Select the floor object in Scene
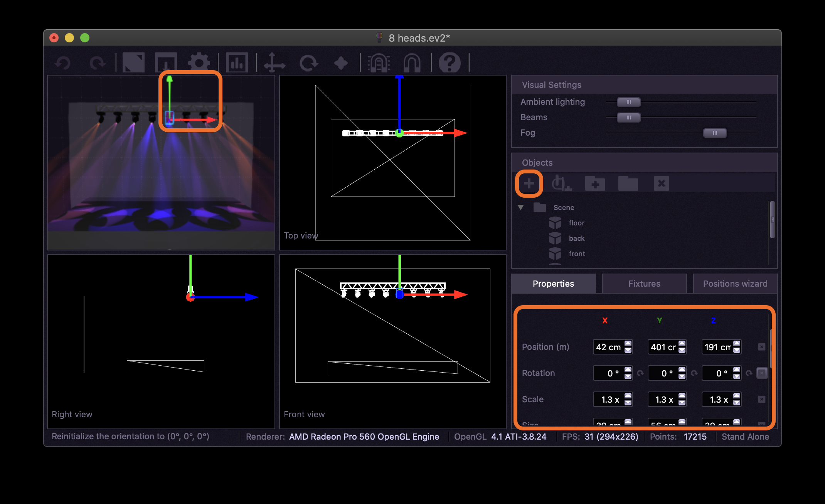This screenshot has height=504, width=825. pos(576,223)
